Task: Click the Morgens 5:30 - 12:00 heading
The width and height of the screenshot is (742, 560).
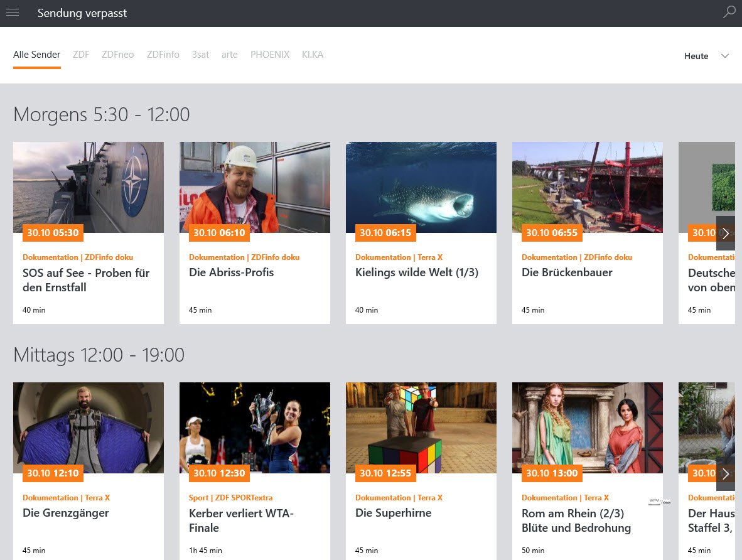Action: tap(101, 114)
